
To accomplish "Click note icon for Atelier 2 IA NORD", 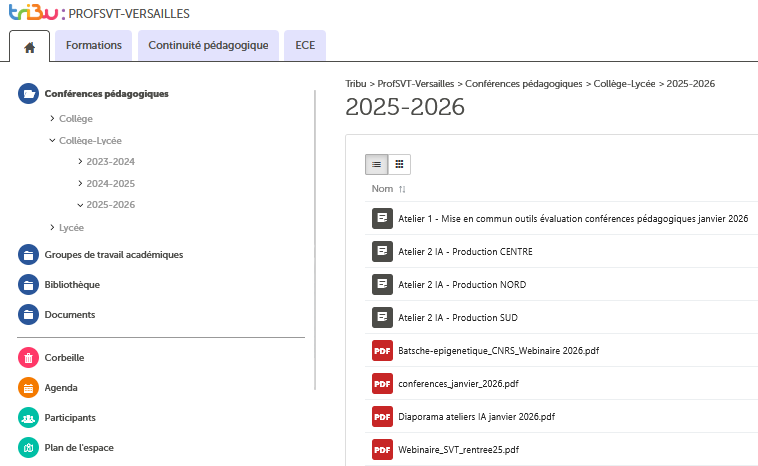I will tap(382, 285).
